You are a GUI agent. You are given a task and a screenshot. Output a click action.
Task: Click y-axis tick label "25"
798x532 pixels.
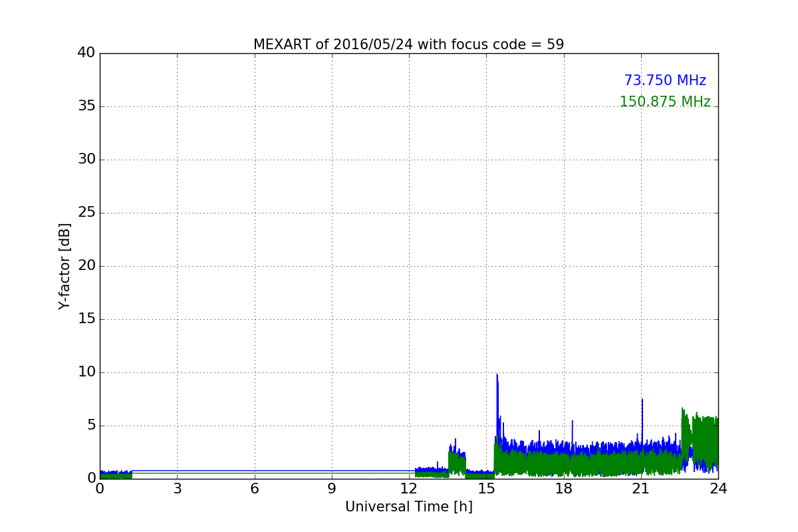(x=86, y=213)
